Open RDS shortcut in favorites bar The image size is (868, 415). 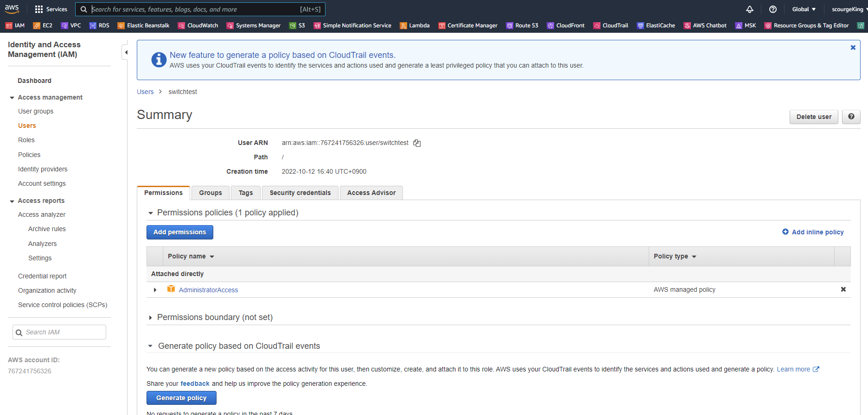click(x=99, y=25)
